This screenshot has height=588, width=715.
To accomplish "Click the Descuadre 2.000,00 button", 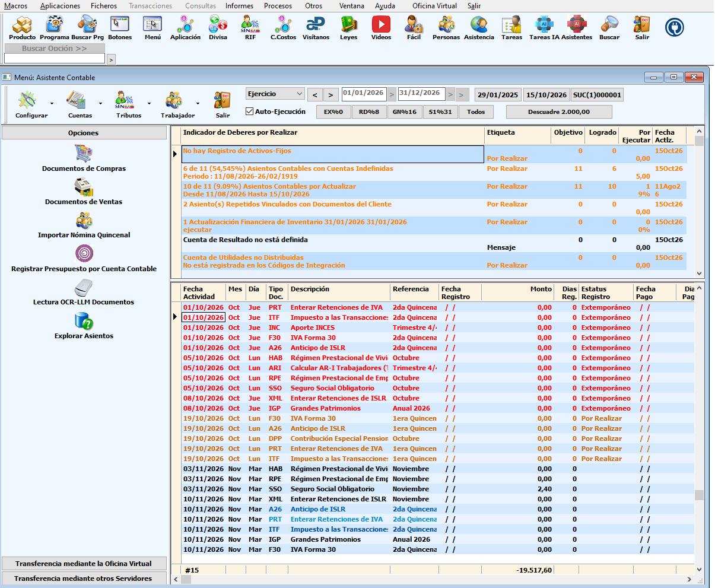I will pyautogui.click(x=559, y=112).
